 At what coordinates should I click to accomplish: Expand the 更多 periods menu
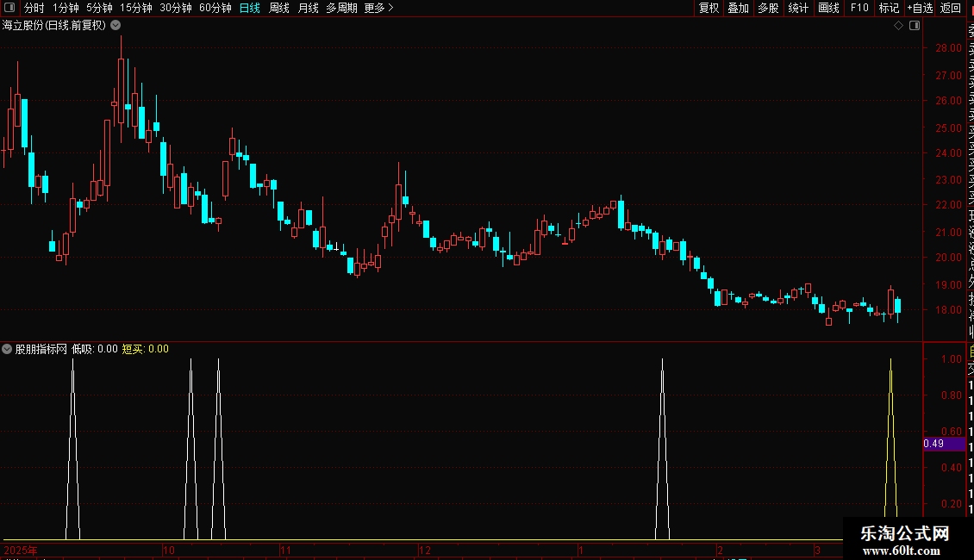(x=379, y=8)
